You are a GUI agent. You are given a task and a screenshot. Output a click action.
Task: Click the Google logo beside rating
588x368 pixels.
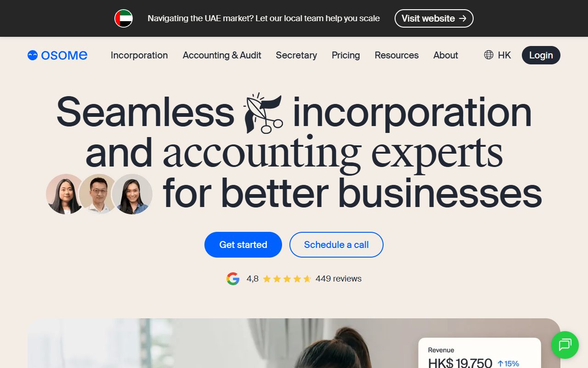(x=233, y=279)
